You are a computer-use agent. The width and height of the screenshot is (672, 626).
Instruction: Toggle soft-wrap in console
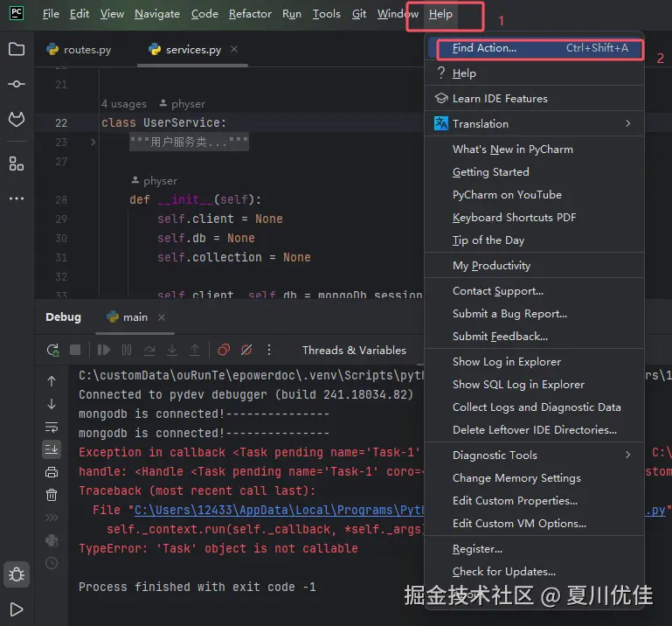coord(52,427)
